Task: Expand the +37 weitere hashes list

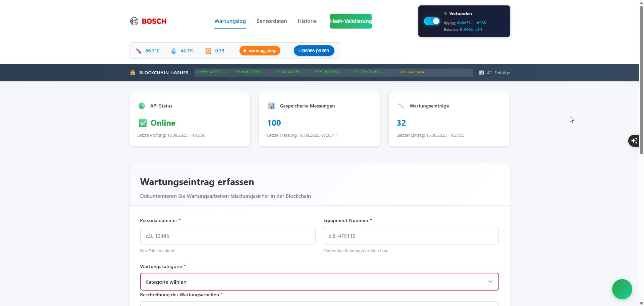Action: tap(412, 72)
